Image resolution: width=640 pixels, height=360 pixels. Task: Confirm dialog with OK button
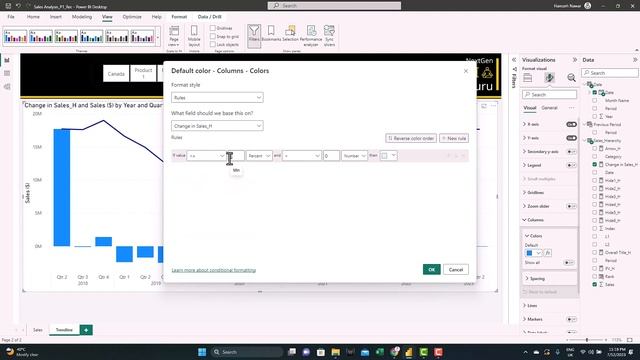coord(431,269)
